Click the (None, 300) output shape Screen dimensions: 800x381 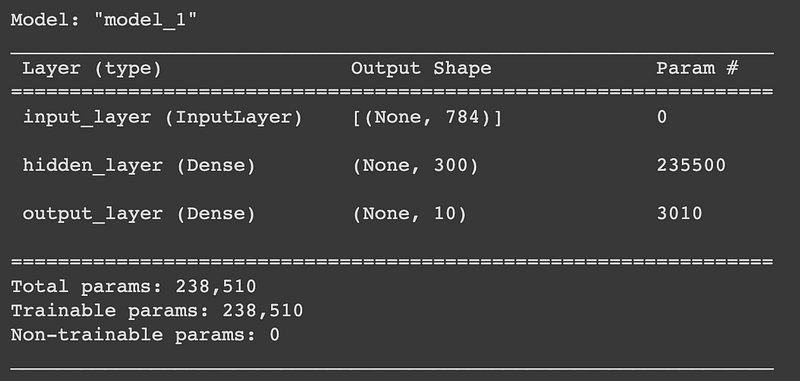coord(415,165)
